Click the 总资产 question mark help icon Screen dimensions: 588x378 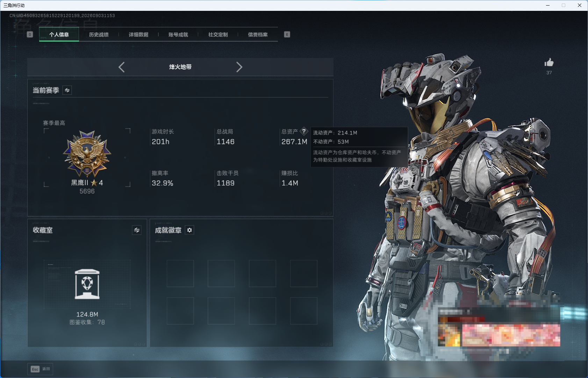304,131
